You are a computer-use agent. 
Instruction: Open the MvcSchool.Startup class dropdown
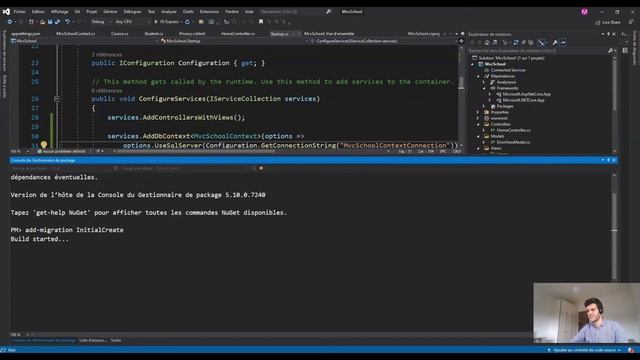click(234, 41)
